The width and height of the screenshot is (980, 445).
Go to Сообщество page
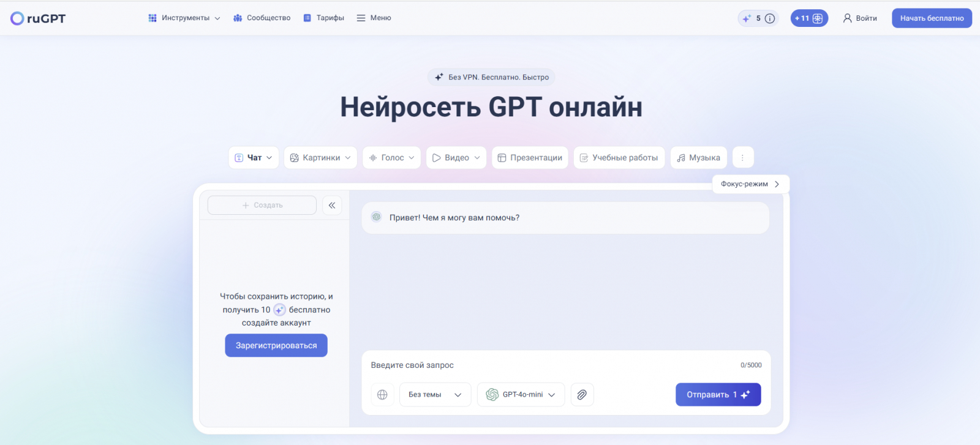point(262,18)
